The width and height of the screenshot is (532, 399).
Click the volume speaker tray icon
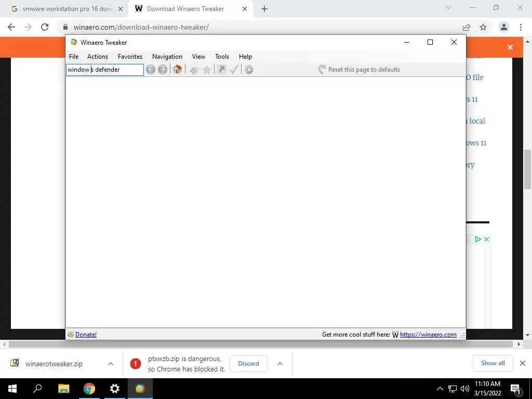[x=465, y=389]
